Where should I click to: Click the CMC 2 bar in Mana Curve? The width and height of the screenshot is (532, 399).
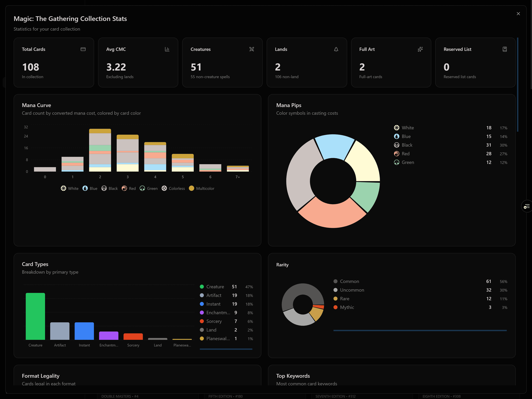click(100, 150)
